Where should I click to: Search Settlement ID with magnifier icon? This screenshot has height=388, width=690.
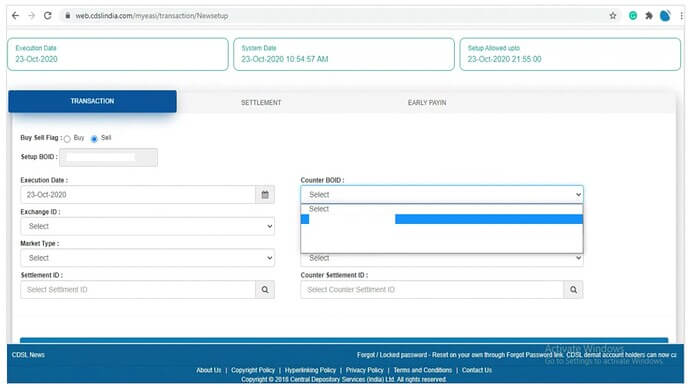click(x=265, y=289)
